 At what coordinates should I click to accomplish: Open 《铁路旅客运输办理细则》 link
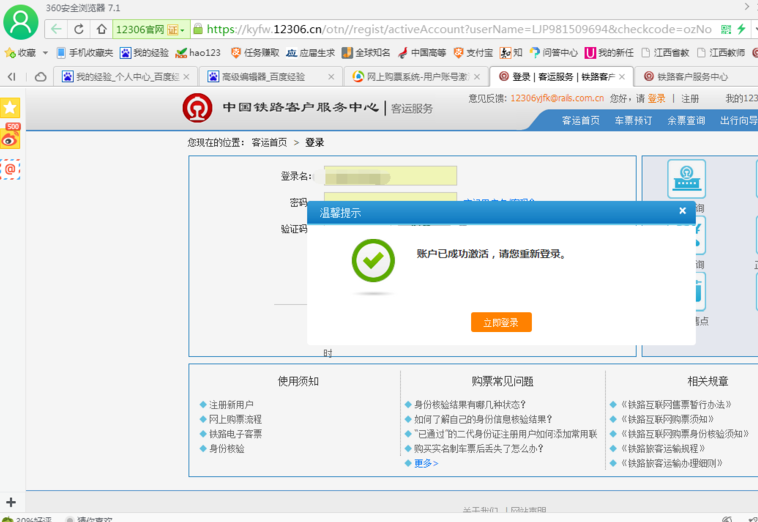[671, 463]
